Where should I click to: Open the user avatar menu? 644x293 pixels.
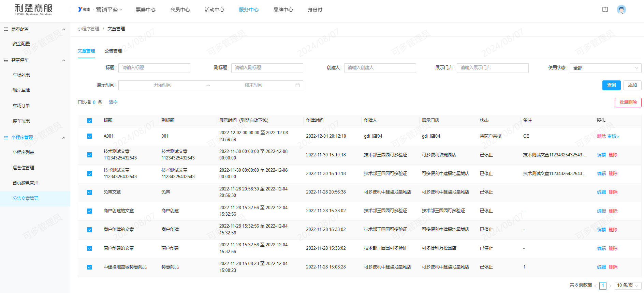(x=621, y=10)
